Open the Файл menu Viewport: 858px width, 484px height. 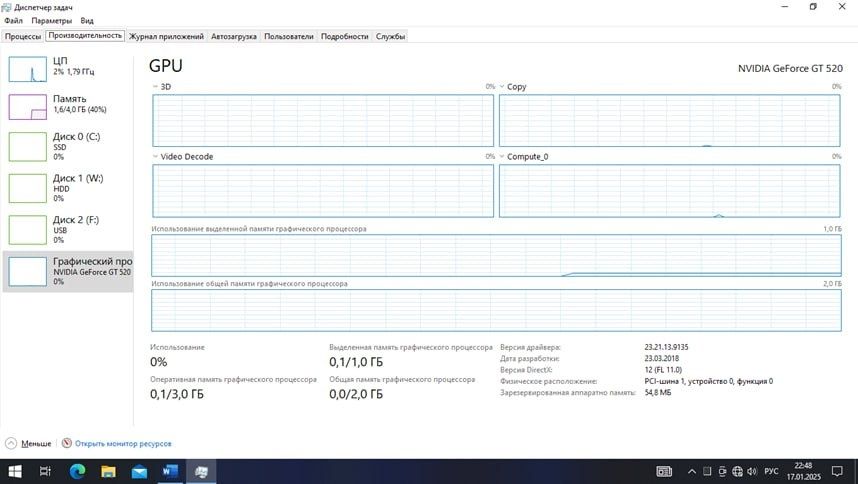pyautogui.click(x=13, y=21)
